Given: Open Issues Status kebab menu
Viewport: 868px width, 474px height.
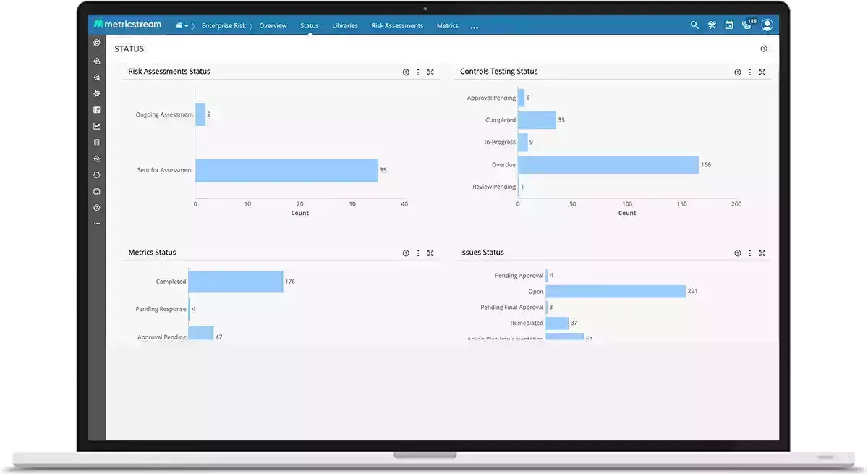Looking at the screenshot, I should pyautogui.click(x=750, y=253).
